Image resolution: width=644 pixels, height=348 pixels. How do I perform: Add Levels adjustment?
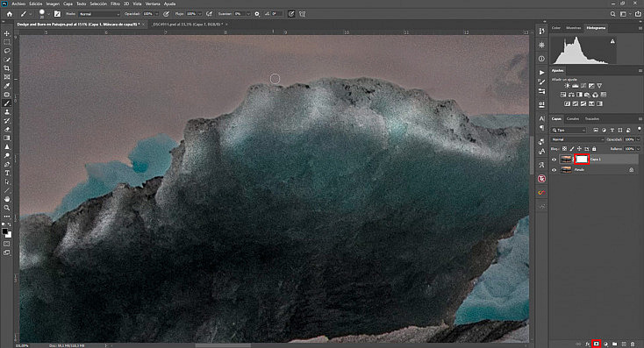pos(575,86)
